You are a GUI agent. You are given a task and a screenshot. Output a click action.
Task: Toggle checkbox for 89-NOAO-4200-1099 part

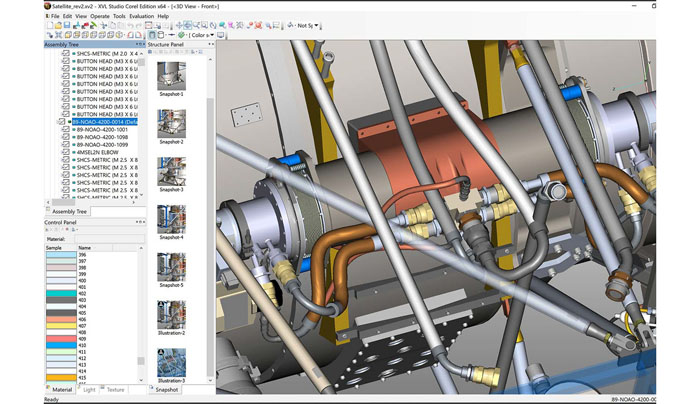click(x=66, y=145)
